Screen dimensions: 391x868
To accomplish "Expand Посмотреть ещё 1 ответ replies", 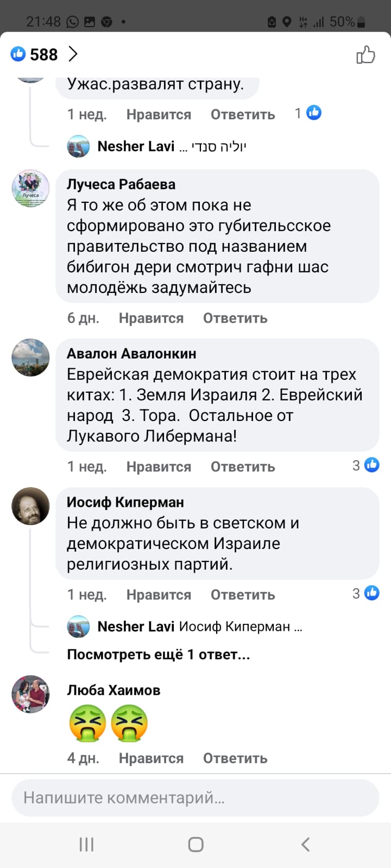I will (158, 654).
